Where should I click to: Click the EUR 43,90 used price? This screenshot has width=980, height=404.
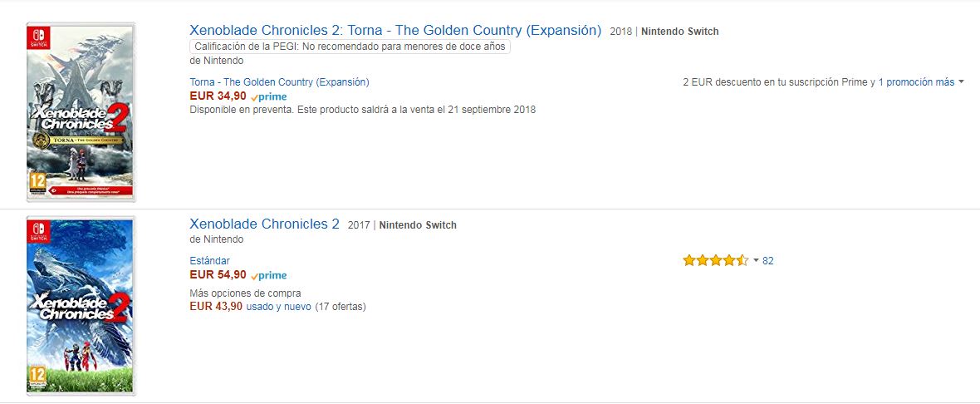[216, 306]
